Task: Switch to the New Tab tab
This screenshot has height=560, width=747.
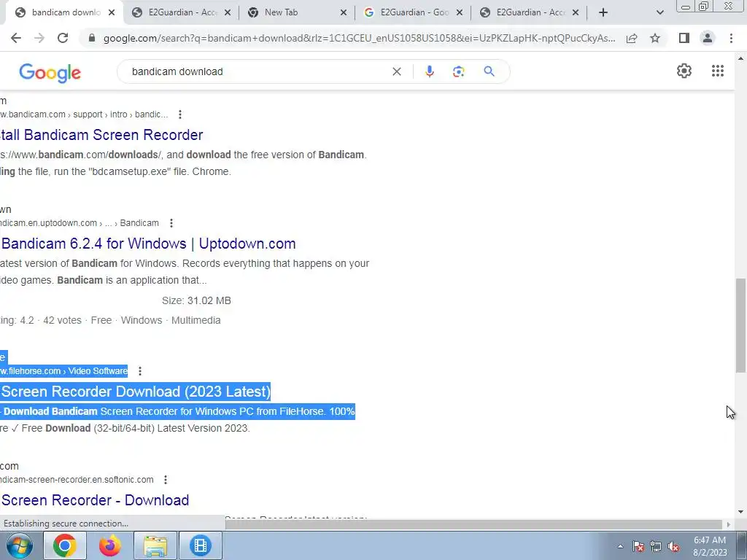Action: coord(298,12)
